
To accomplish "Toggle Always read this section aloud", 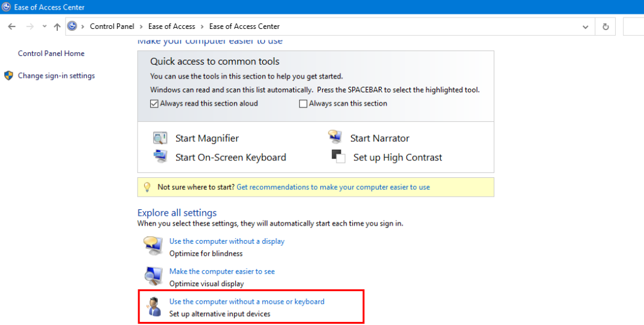I will tap(154, 104).
